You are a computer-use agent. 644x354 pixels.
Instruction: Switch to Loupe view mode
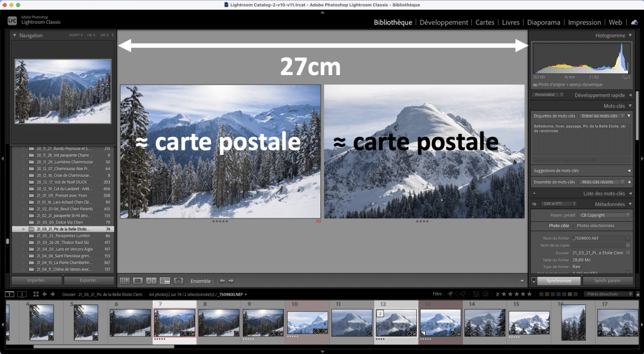coord(138,281)
